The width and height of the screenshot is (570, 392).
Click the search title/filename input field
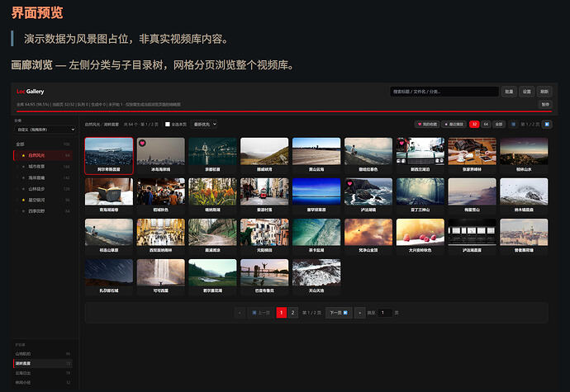444,92
